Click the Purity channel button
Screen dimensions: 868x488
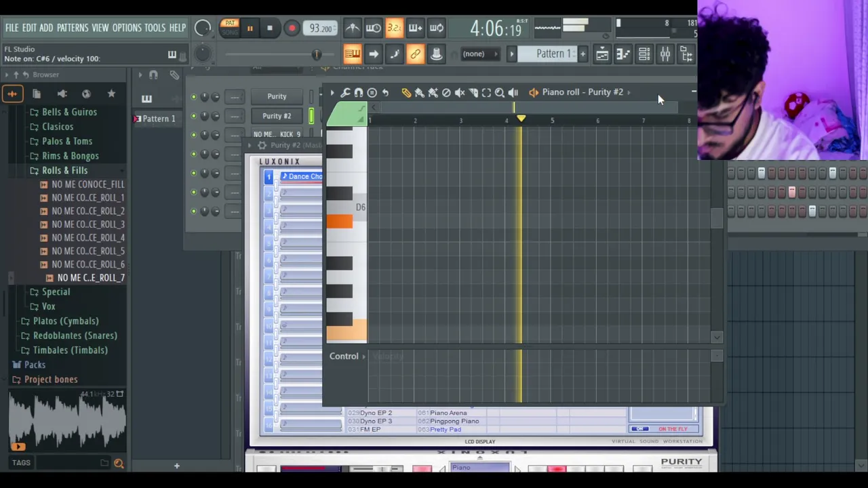pos(277,97)
